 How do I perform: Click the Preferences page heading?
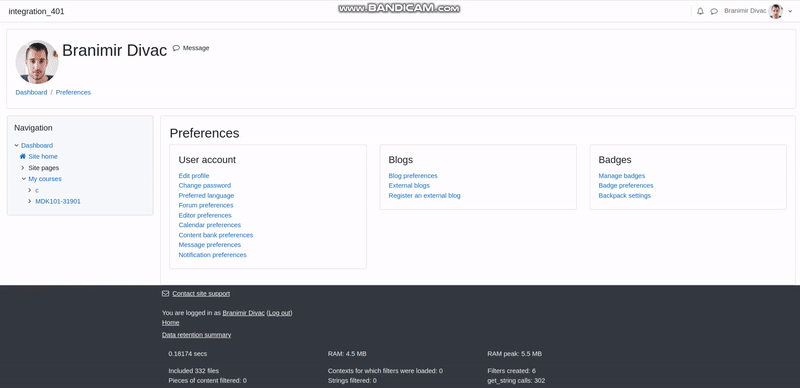coord(204,133)
